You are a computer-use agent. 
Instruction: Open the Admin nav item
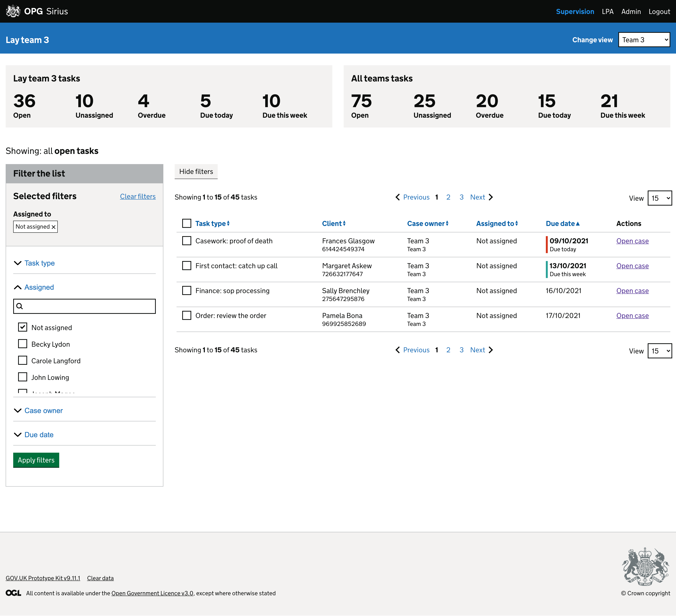tap(631, 11)
